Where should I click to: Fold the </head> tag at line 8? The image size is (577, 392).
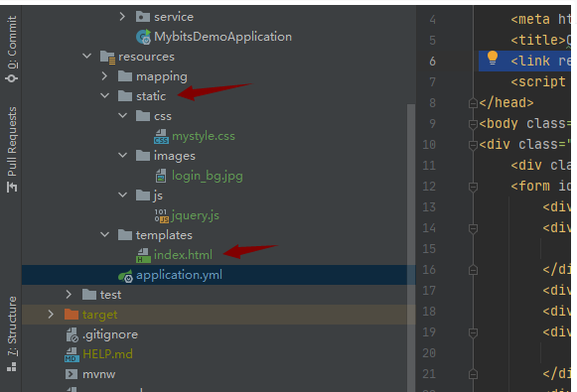point(473,103)
